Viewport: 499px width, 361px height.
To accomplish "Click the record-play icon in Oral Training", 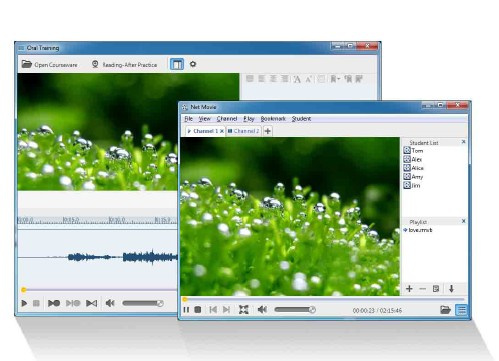I will [x=54, y=303].
